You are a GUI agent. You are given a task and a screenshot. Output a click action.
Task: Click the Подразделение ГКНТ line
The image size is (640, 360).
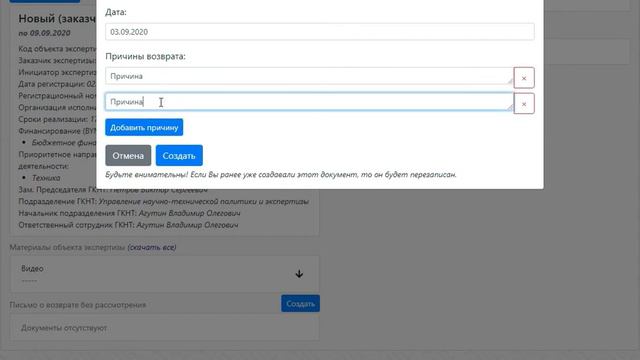click(163, 202)
